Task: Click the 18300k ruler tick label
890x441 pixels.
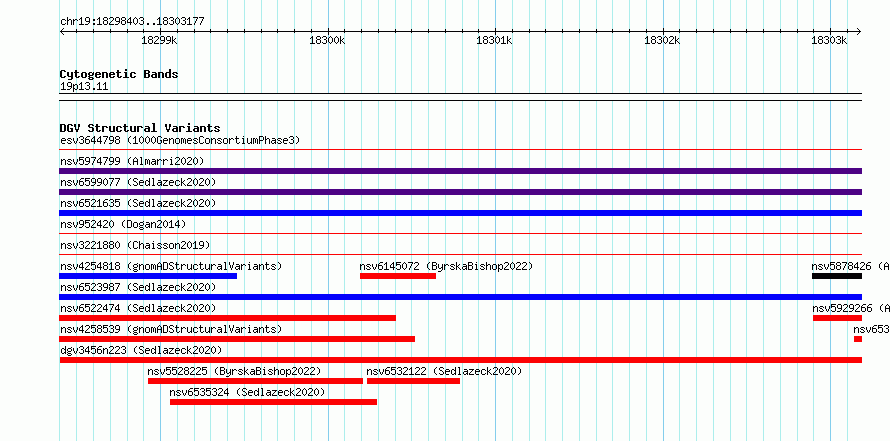Action: click(327, 41)
